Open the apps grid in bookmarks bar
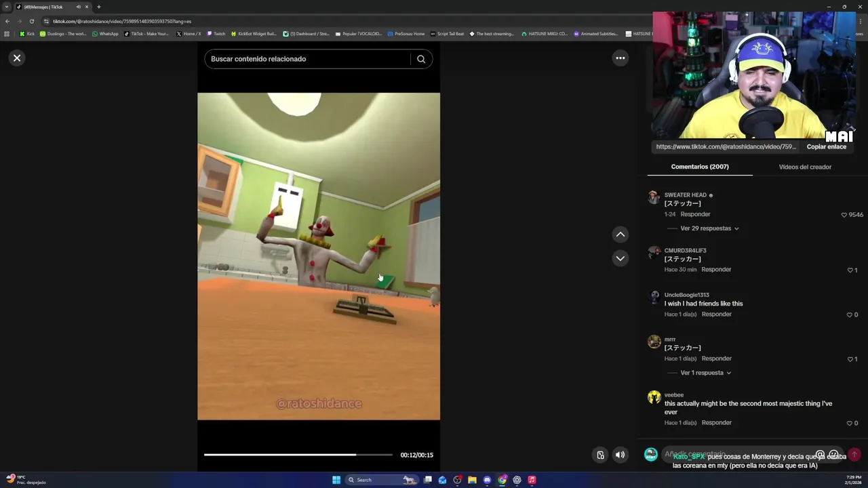This screenshot has width=868, height=488. (7, 34)
